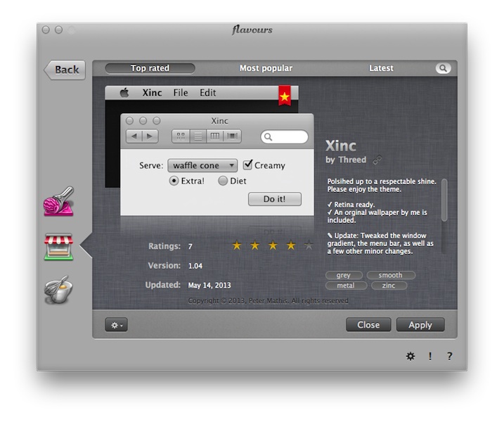Click the search magnifier icon
The width and height of the screenshot is (504, 422).
443,68
